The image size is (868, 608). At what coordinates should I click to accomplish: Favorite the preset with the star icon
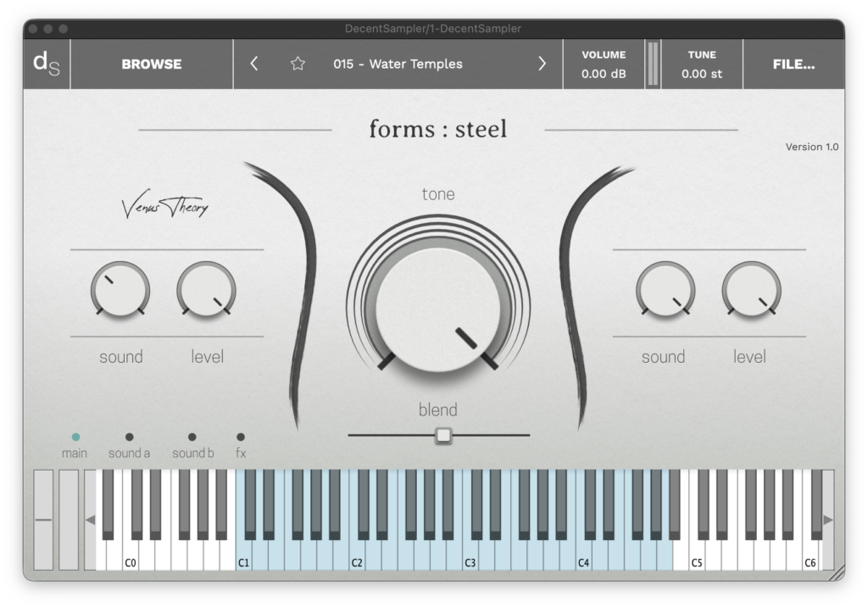coord(298,64)
